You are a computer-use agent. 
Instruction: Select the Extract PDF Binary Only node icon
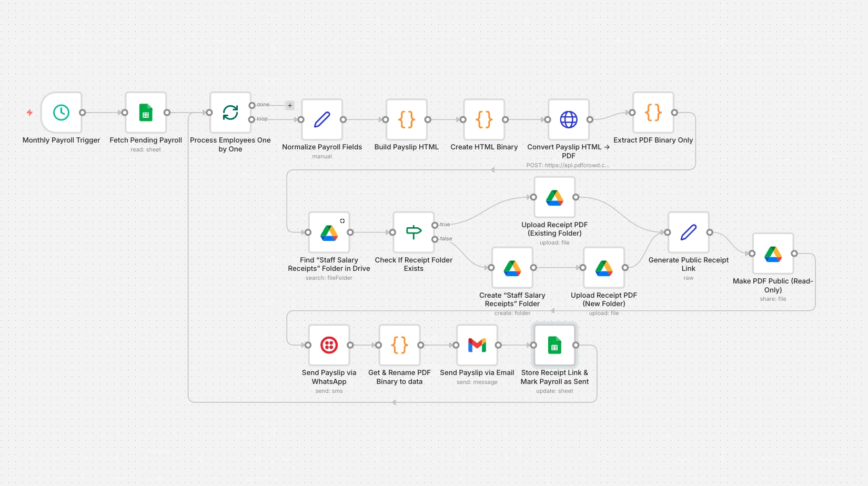click(x=653, y=113)
